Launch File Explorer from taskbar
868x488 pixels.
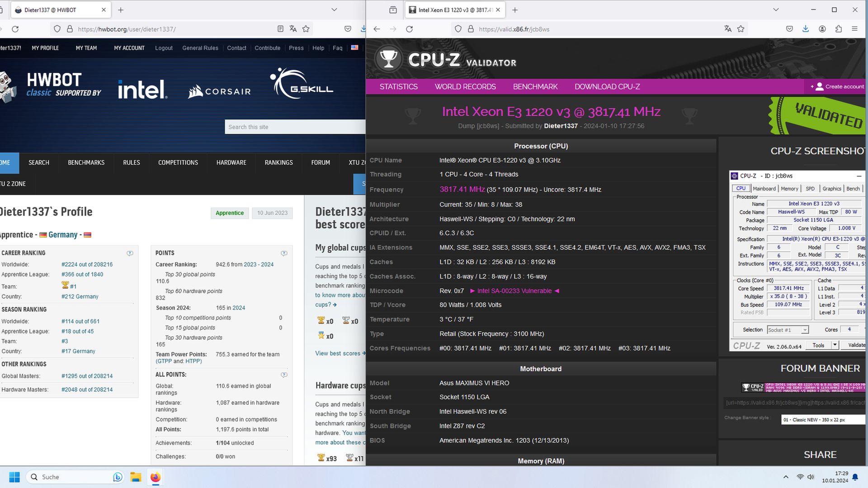tap(136, 477)
